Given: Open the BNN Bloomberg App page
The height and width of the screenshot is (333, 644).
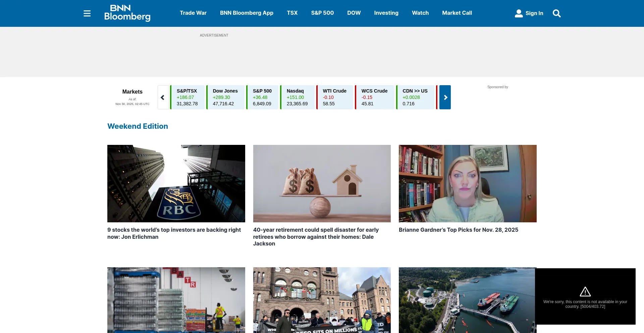Looking at the screenshot, I should [247, 13].
